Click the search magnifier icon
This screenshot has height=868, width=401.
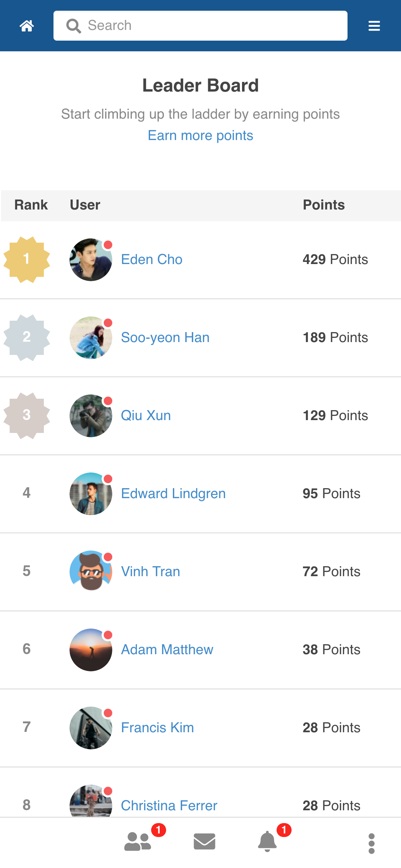point(73,26)
